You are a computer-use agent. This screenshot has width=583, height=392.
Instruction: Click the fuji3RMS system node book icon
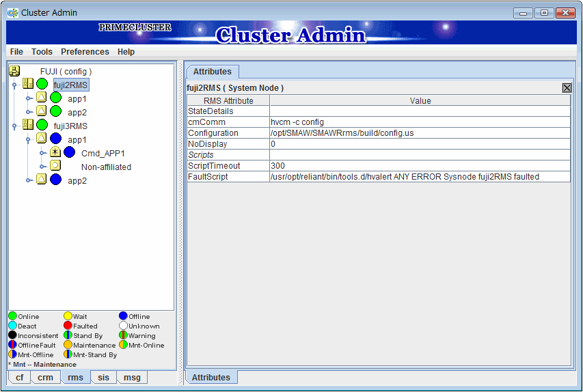28,124
